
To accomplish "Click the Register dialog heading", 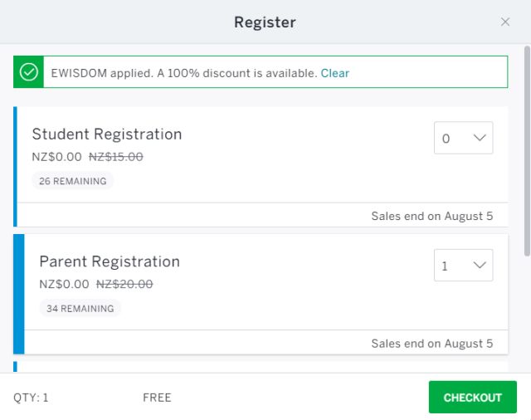I will (265, 22).
